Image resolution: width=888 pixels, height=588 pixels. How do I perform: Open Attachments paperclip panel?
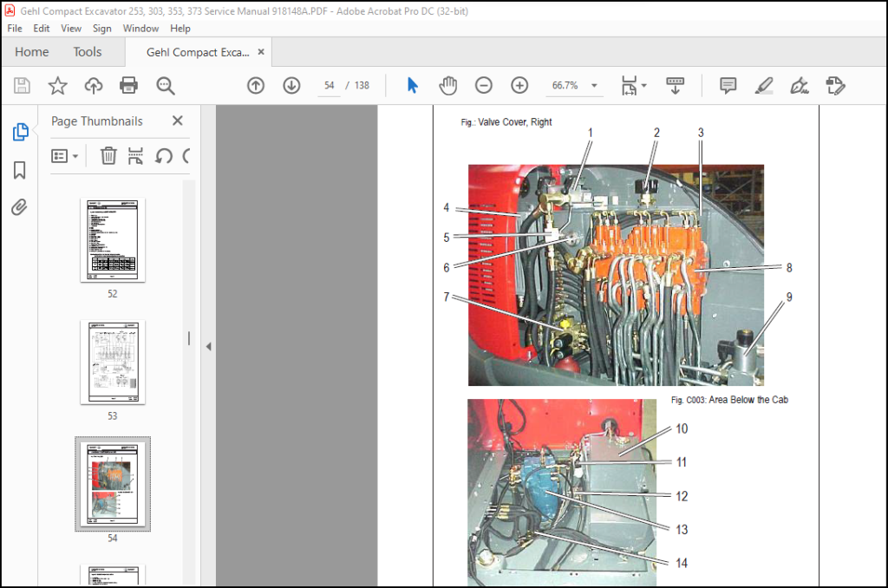point(19,207)
